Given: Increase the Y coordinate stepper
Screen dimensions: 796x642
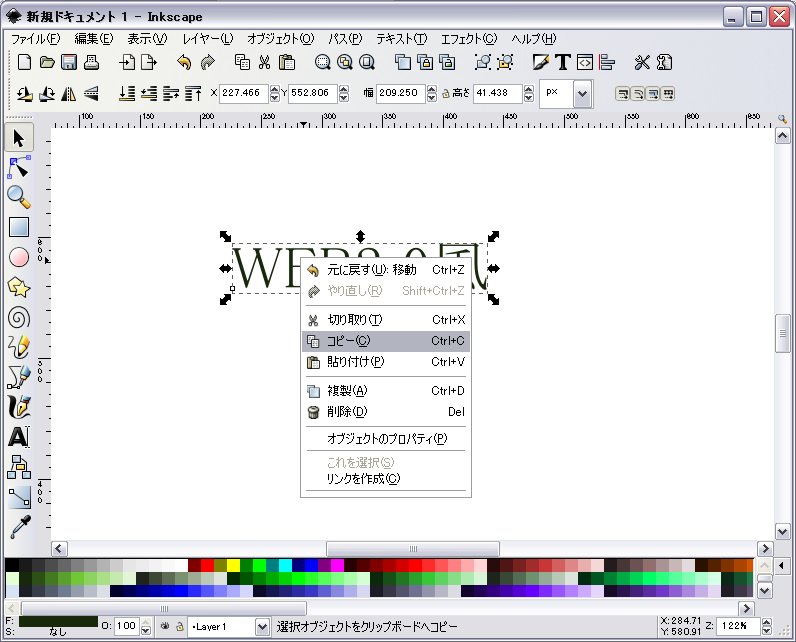Looking at the screenshot, I should coord(344,89).
